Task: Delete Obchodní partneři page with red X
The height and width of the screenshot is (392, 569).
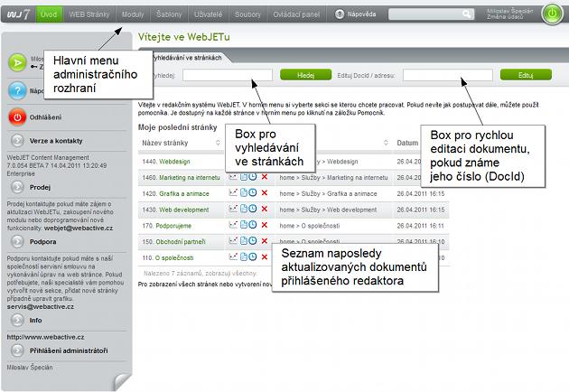Action: pyautogui.click(x=265, y=240)
